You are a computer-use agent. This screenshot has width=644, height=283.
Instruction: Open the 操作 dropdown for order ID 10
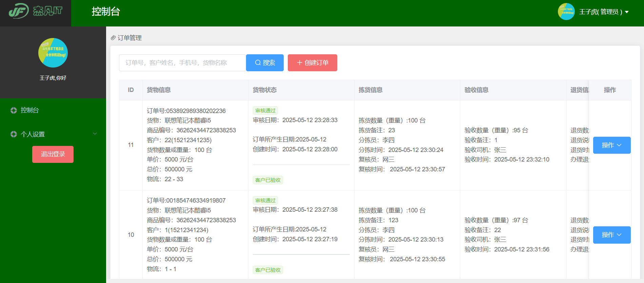pos(612,235)
